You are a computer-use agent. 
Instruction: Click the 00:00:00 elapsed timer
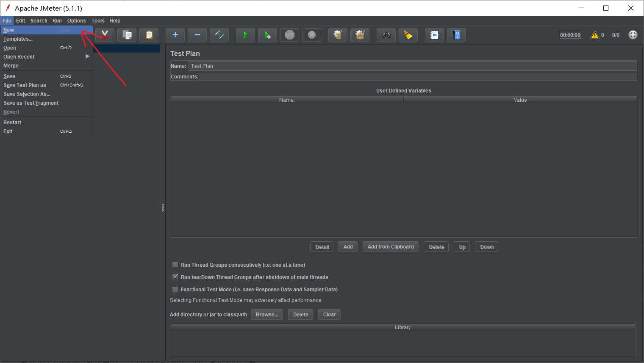[x=570, y=35]
